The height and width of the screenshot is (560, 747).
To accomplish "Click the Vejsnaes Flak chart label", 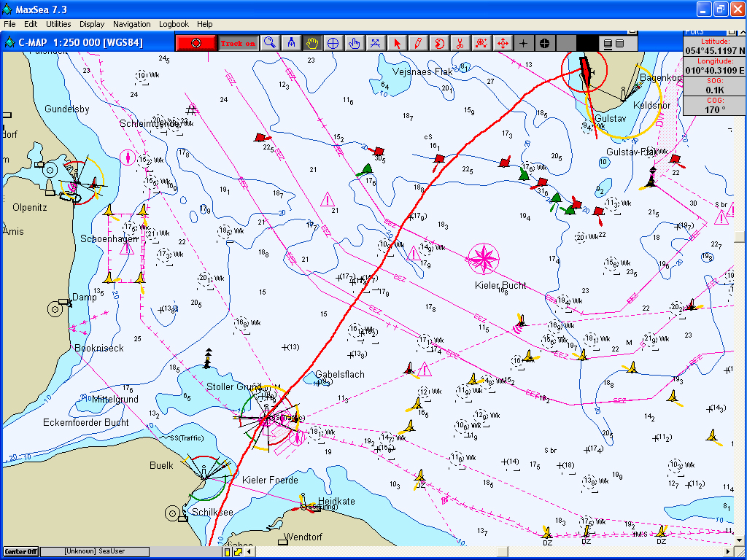I will [x=422, y=71].
